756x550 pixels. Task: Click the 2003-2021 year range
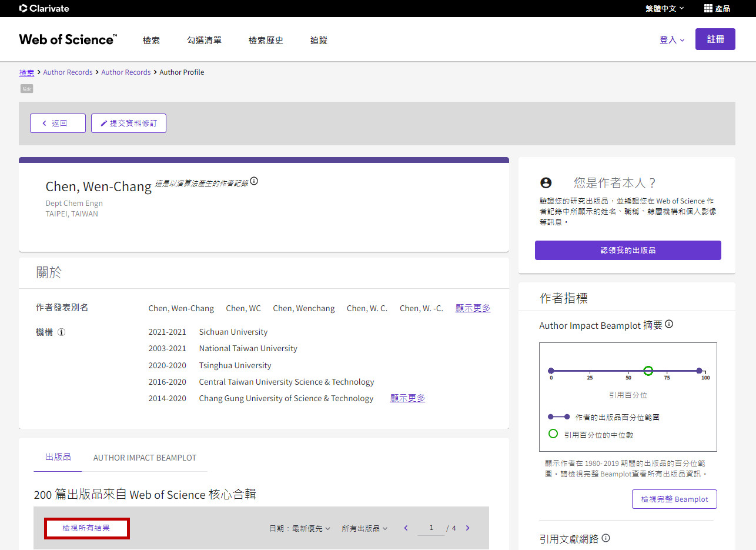click(x=168, y=348)
